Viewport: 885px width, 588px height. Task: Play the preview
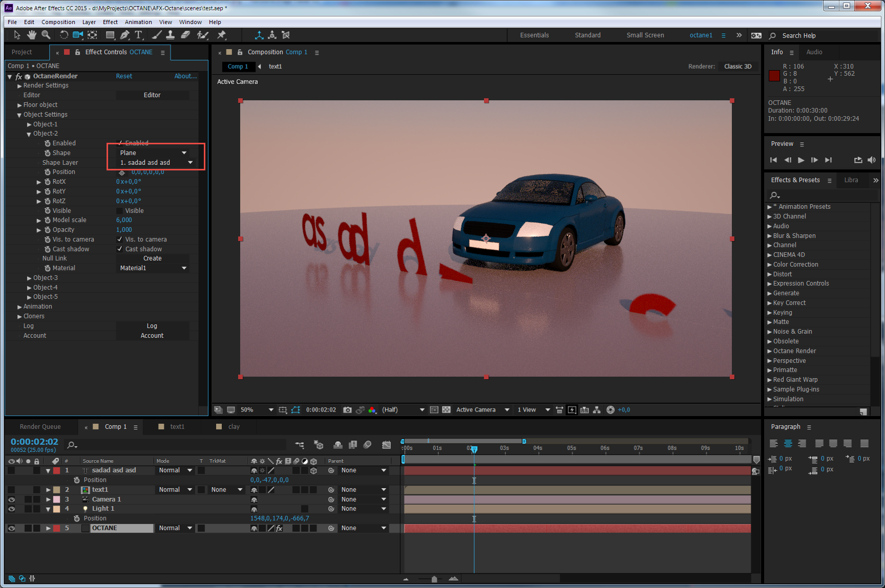801,160
